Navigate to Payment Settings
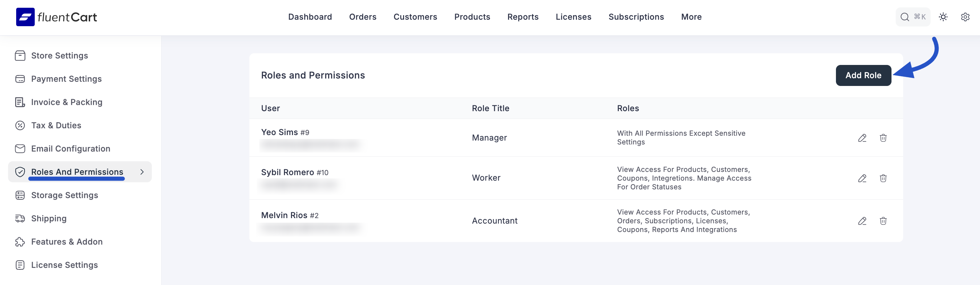Viewport: 980px width, 285px height. (x=66, y=79)
